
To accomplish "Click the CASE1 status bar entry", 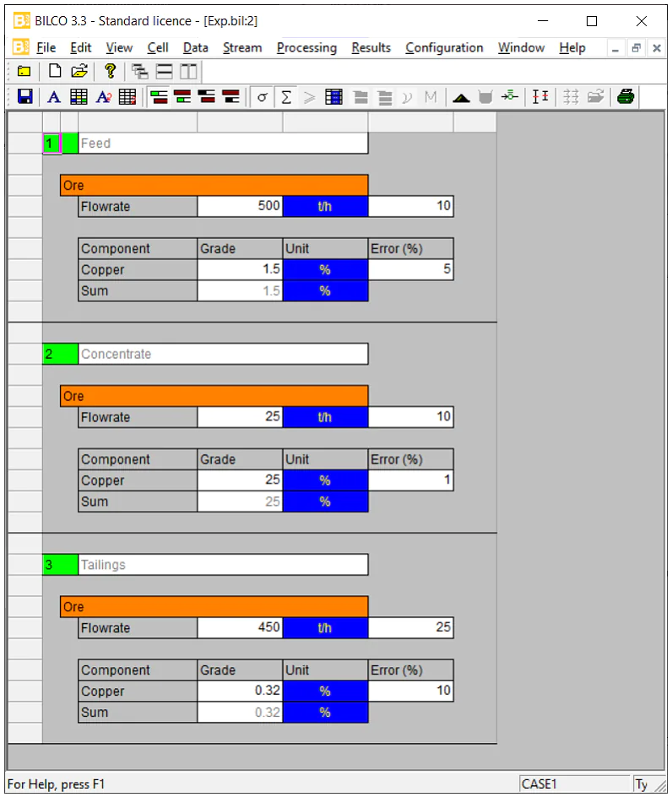I will click(x=574, y=783).
